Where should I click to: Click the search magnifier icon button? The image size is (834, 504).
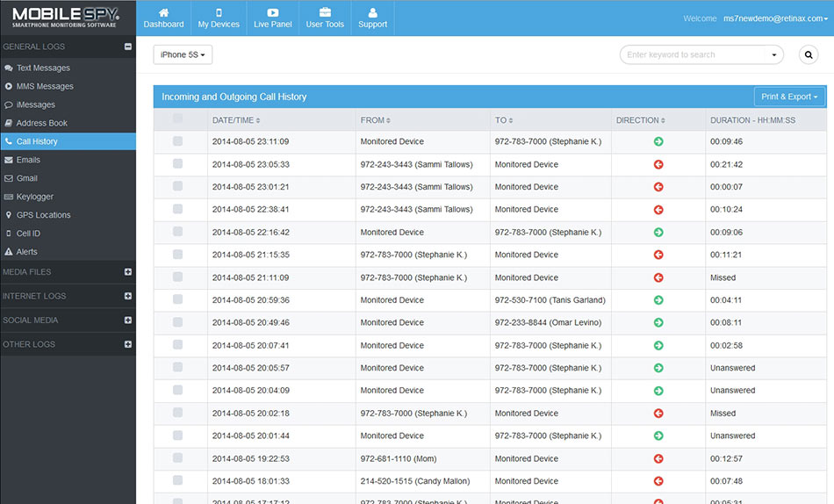809,54
